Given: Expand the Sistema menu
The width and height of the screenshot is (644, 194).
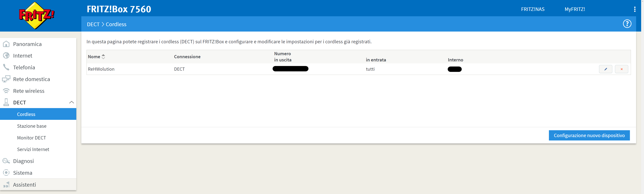Looking at the screenshot, I should (x=22, y=173).
